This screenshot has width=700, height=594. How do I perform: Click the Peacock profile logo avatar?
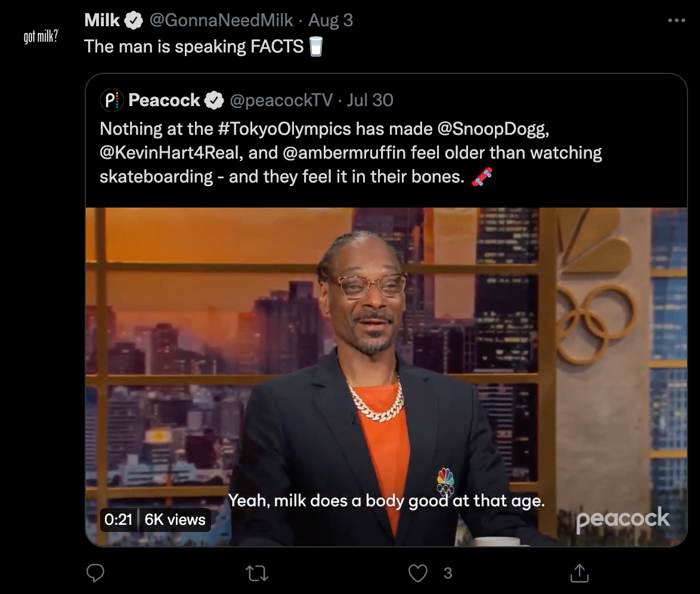point(111,100)
